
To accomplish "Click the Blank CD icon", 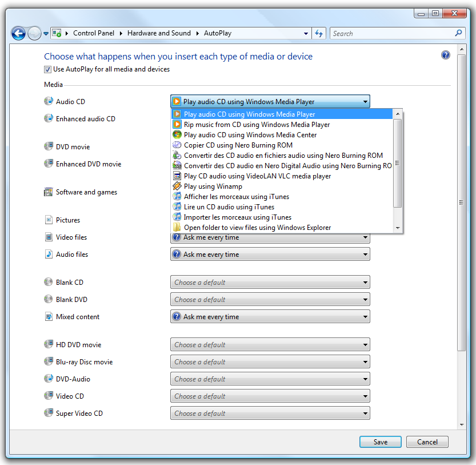I will coord(49,282).
